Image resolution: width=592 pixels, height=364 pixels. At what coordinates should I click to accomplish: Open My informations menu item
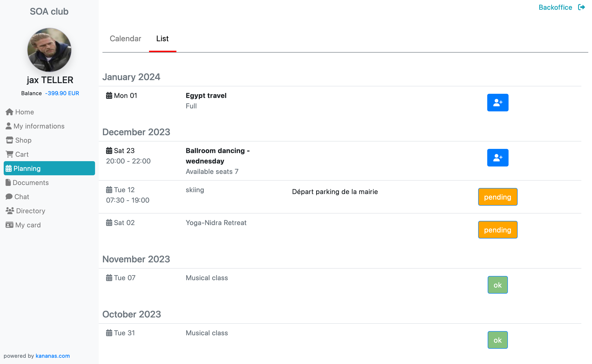(x=35, y=126)
